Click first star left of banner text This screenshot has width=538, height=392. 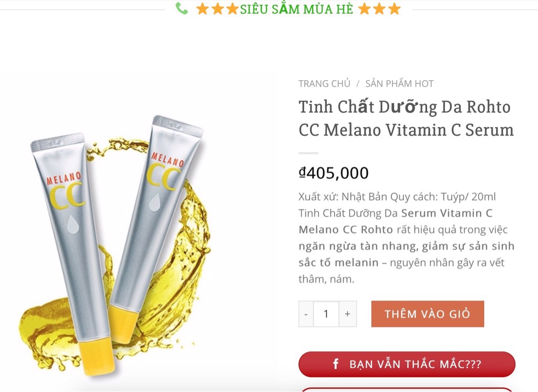(202, 9)
